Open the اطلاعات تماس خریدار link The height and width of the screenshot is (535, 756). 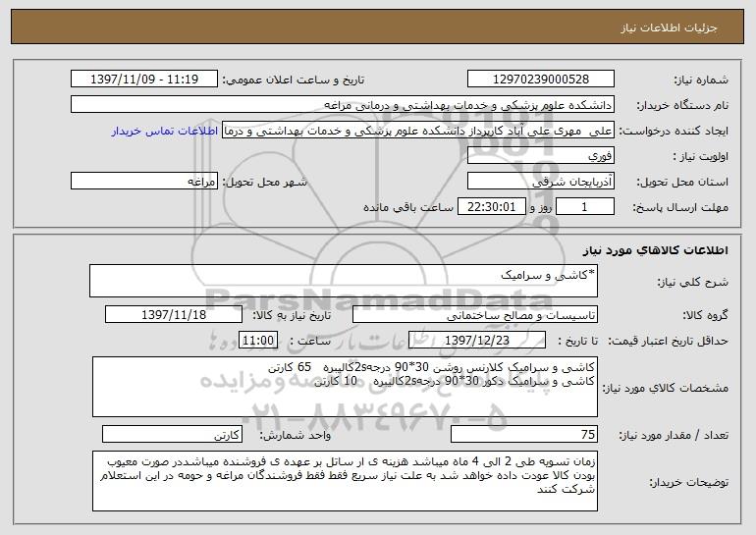pyautogui.click(x=164, y=131)
